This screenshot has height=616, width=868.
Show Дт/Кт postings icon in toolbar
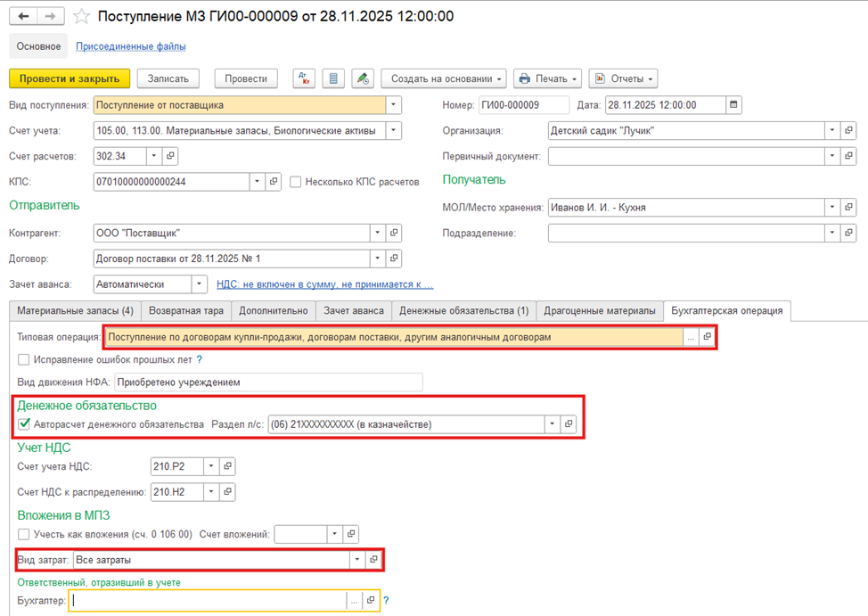304,78
